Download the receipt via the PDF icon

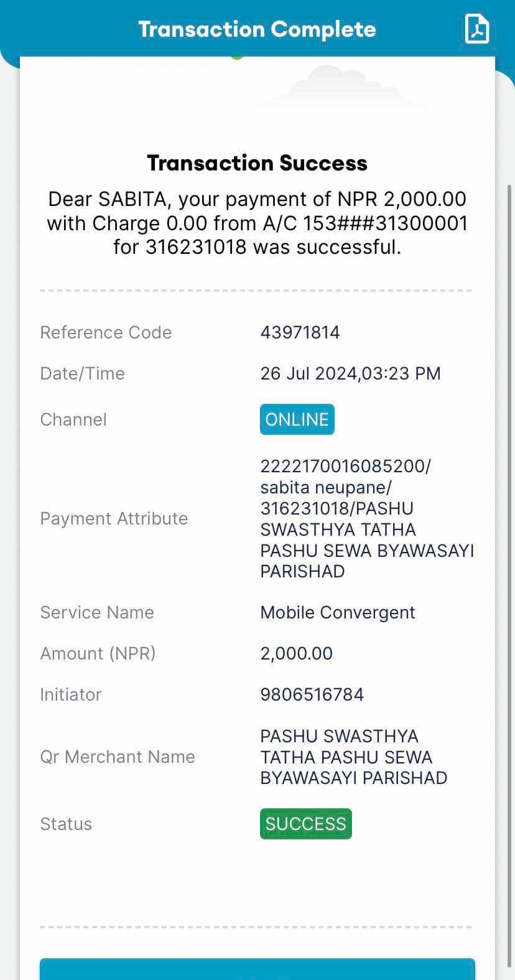477,29
